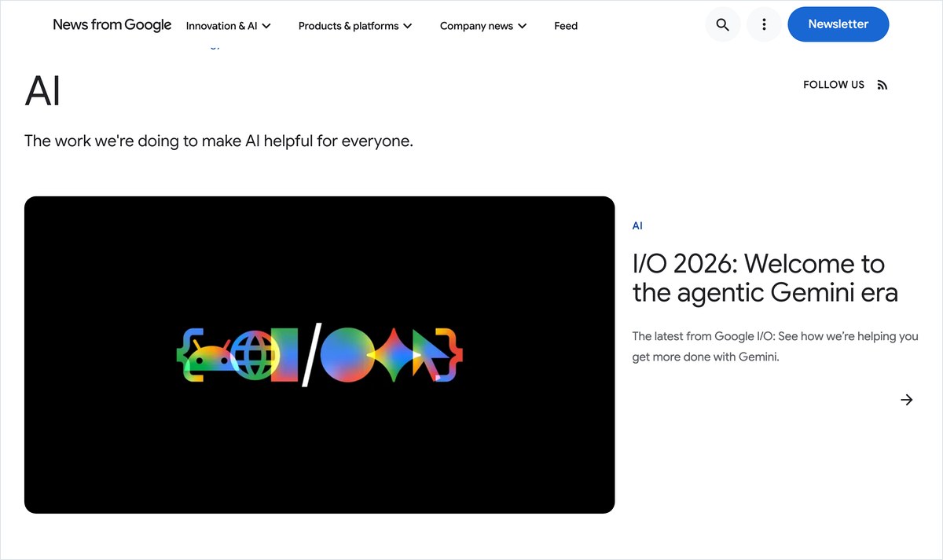943x560 pixels.
Task: Go to News from Google home logo
Action: click(112, 24)
